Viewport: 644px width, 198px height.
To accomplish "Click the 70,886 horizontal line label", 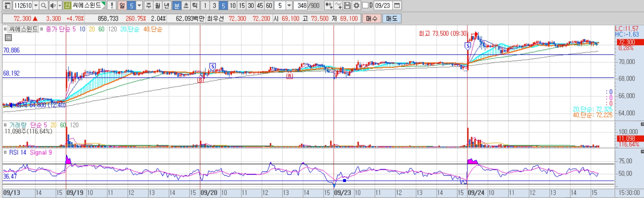I will tap(11, 50).
